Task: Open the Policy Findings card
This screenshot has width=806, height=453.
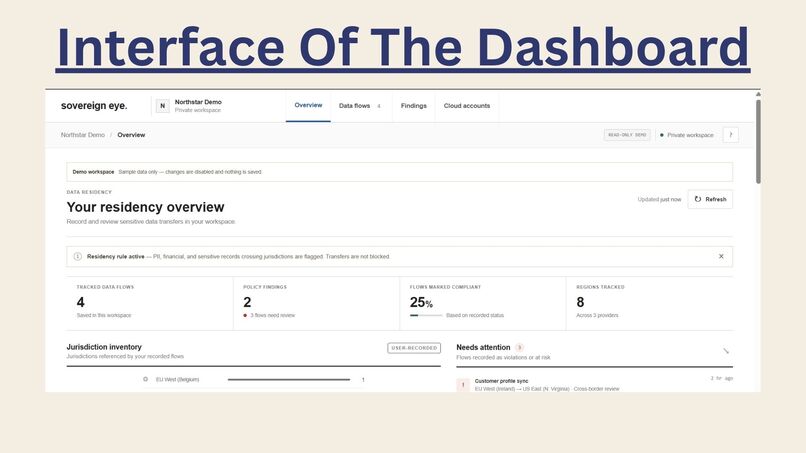Action: pyautogui.click(x=316, y=303)
